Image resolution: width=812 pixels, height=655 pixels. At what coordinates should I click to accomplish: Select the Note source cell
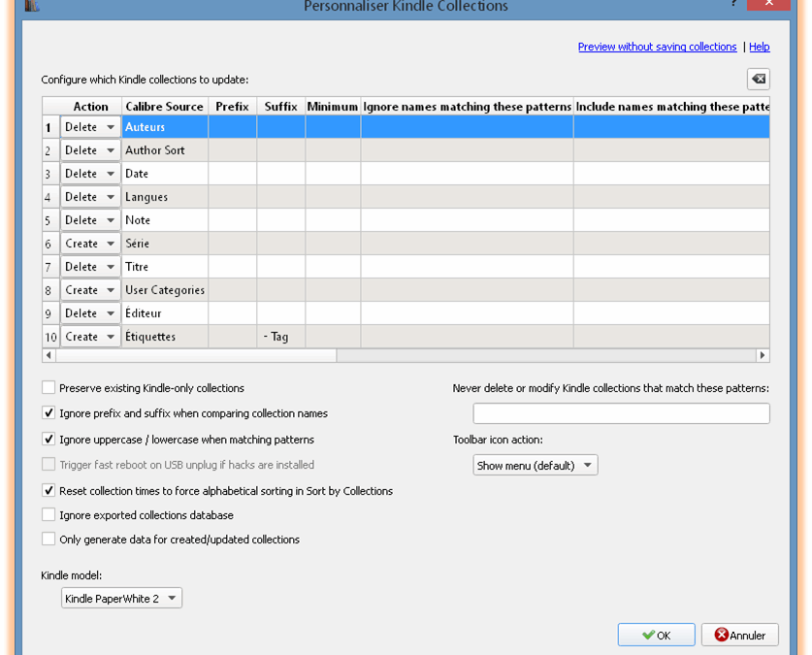[x=165, y=220]
